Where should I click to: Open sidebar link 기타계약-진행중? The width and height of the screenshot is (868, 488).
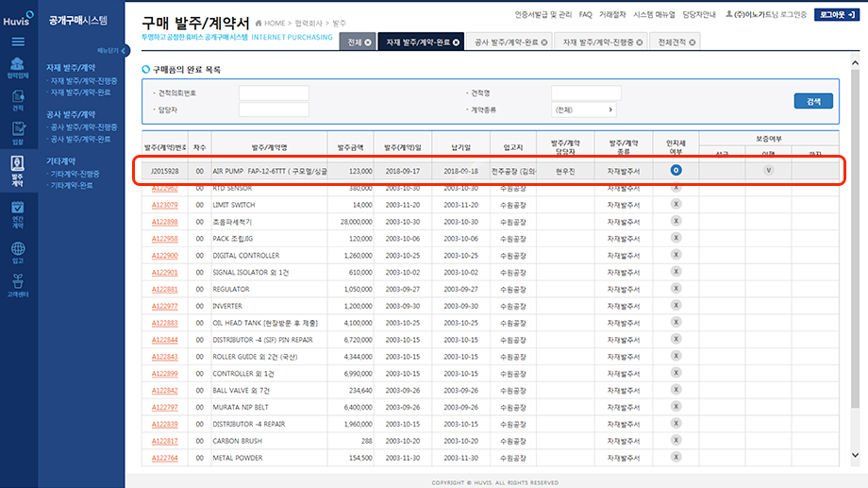point(75,174)
